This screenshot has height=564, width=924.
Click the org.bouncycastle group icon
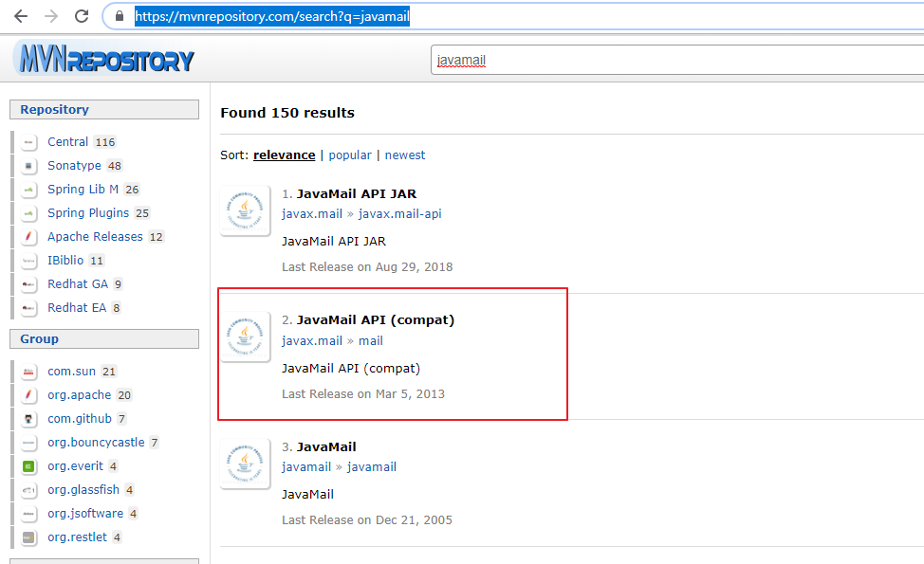tap(28, 443)
